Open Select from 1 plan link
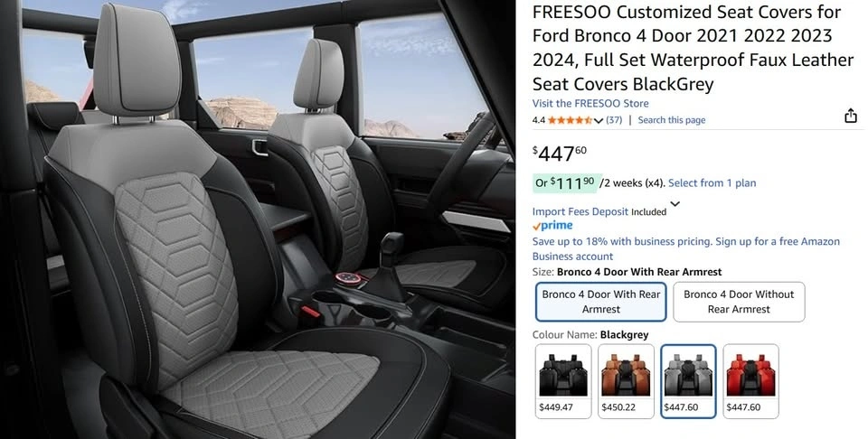868x439 pixels. tap(712, 183)
